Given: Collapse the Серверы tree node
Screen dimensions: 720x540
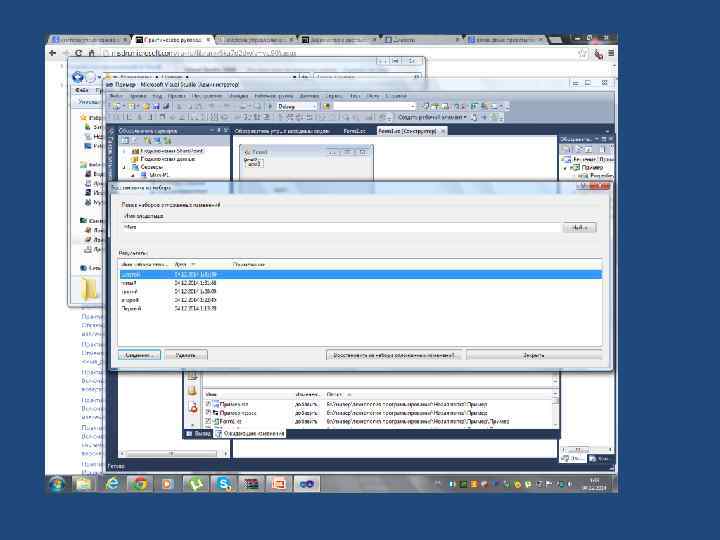Looking at the screenshot, I should tap(124, 167).
